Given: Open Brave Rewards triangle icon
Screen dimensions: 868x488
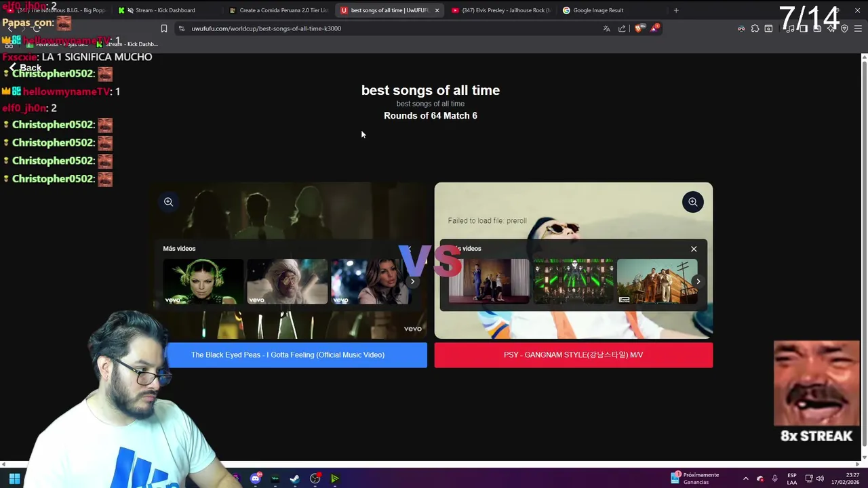Looking at the screenshot, I should [x=654, y=28].
